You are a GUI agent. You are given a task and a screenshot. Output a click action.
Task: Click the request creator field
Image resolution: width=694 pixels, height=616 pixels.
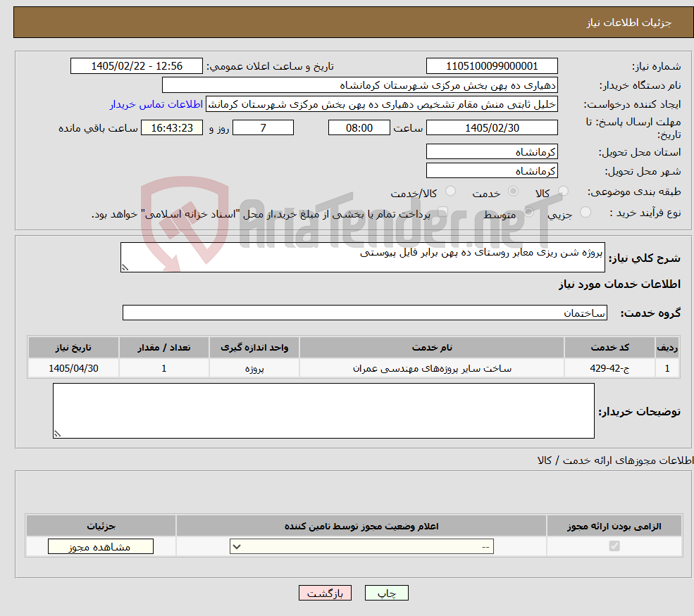381,104
